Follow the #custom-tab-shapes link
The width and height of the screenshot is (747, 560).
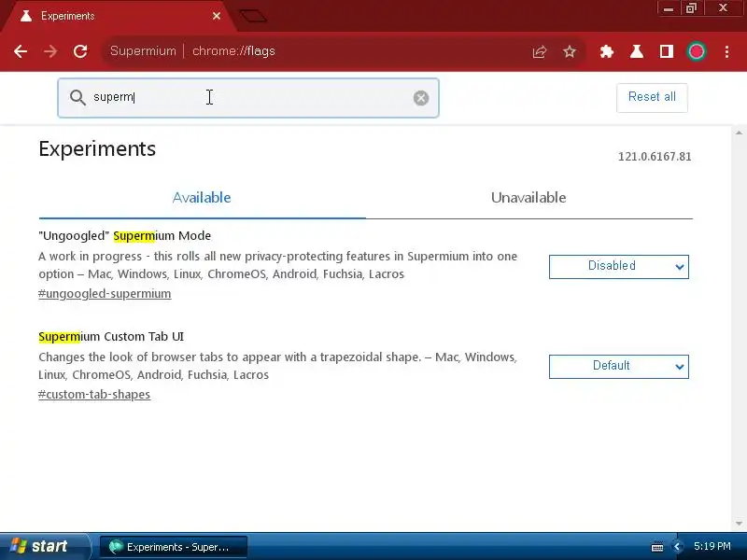[x=94, y=394]
